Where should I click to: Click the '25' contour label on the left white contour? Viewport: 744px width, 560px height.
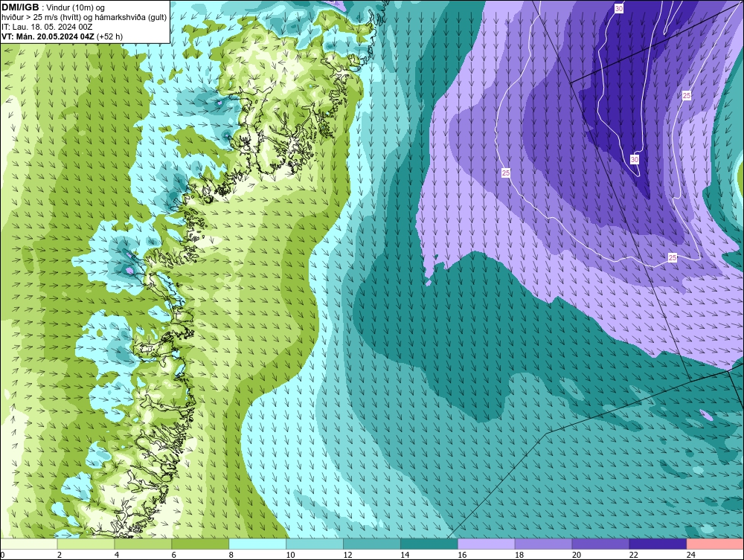click(x=506, y=173)
